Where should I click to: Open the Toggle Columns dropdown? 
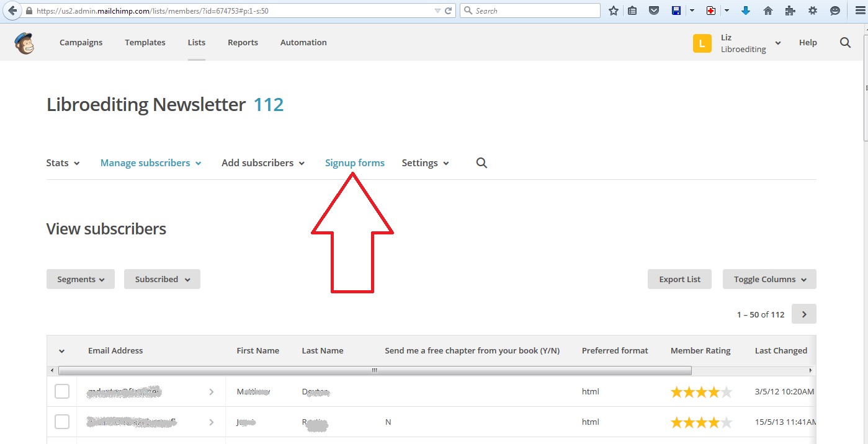click(x=769, y=279)
